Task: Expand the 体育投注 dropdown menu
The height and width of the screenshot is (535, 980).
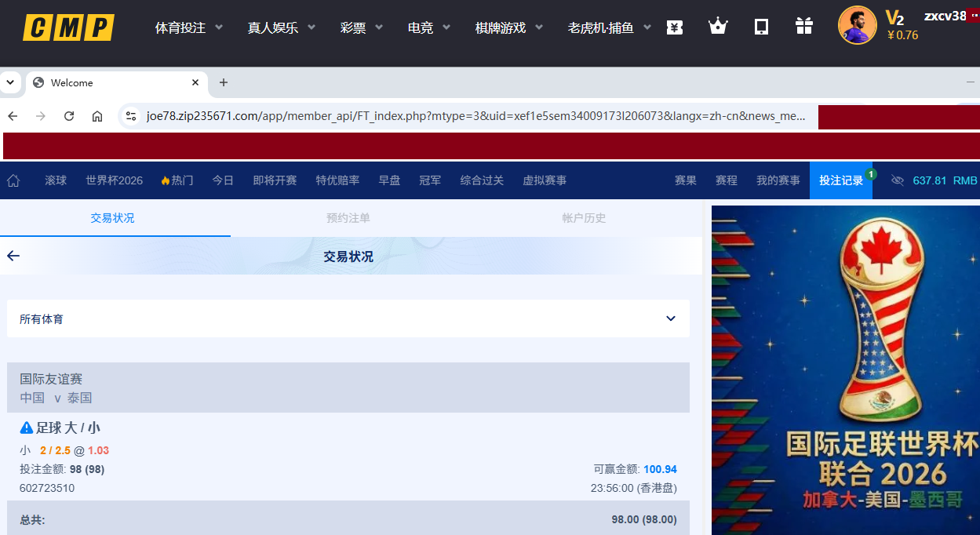Action: click(x=189, y=27)
